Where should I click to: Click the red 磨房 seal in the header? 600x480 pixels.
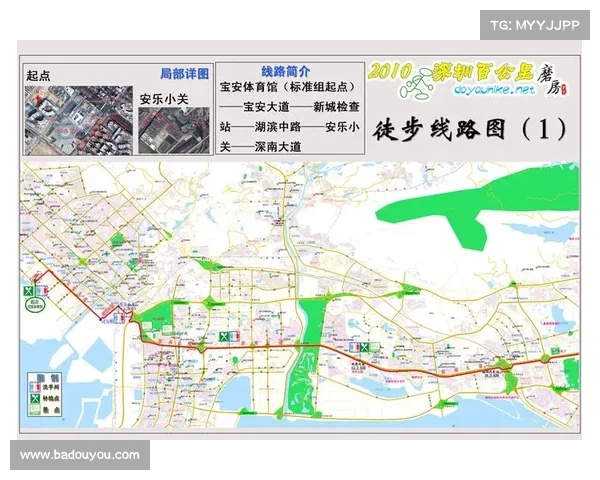coord(565,90)
